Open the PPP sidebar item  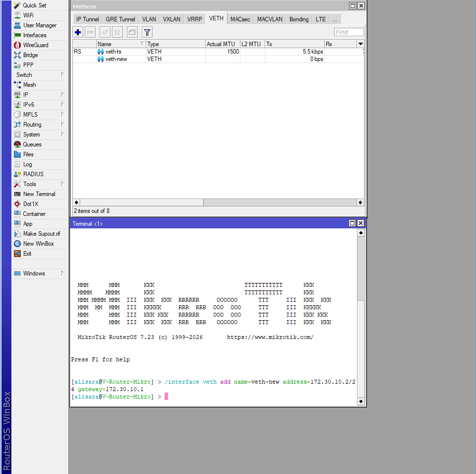pos(40,65)
